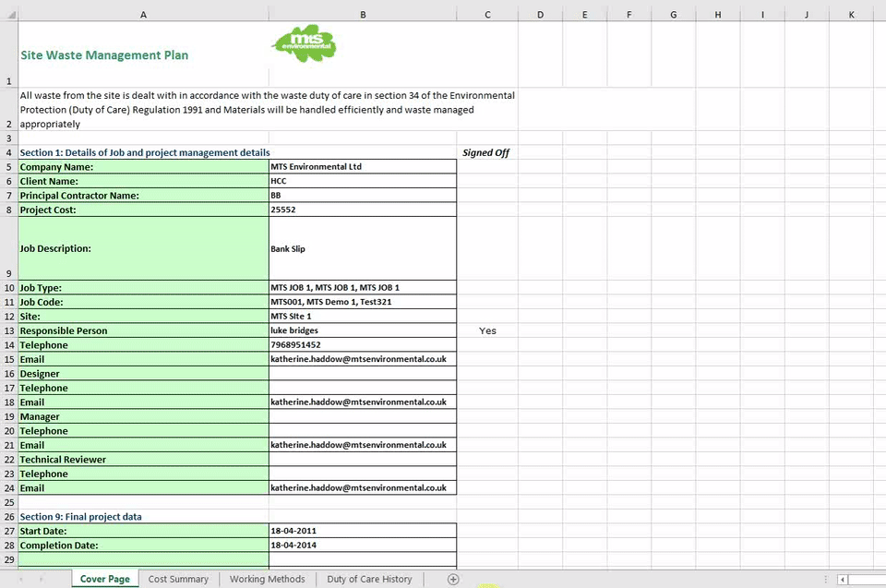This screenshot has height=588, width=886.
Task: Select column B header
Action: pyautogui.click(x=363, y=14)
